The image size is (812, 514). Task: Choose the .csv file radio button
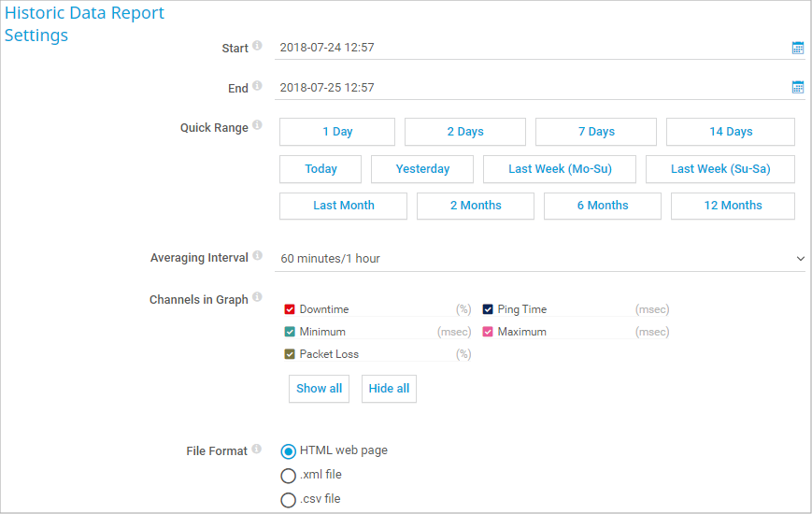tap(289, 500)
